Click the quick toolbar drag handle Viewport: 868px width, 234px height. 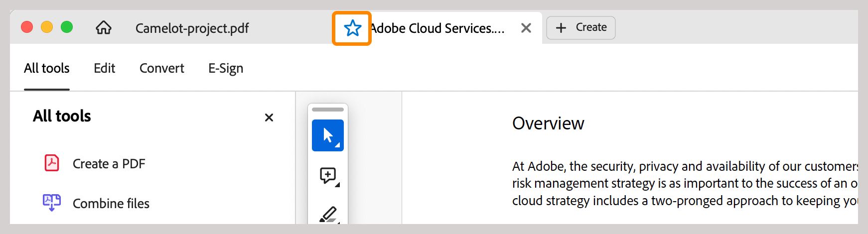pos(328,110)
